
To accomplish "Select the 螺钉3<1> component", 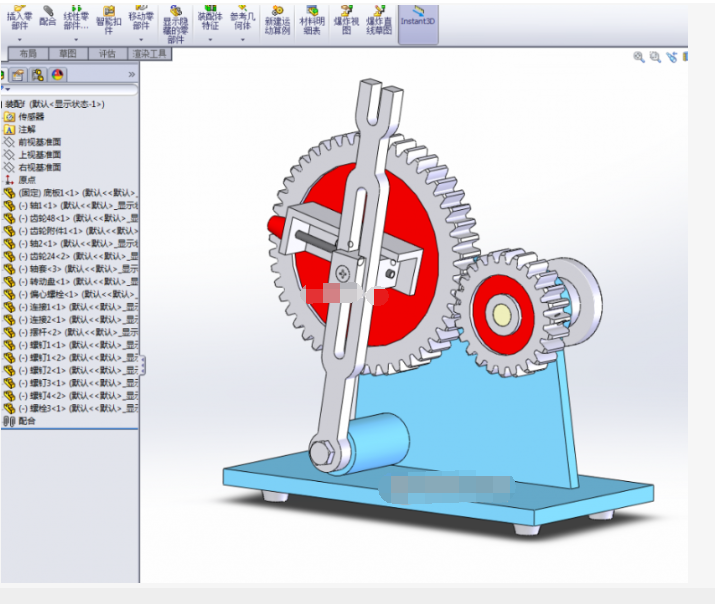I will pos(71,383).
